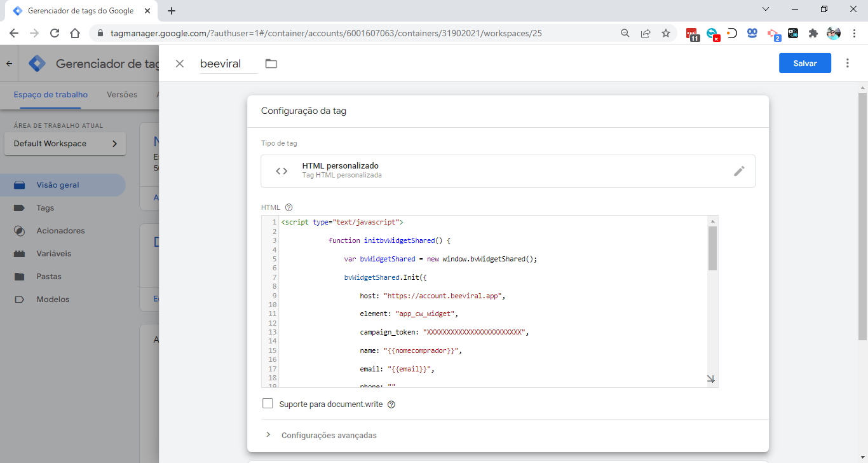Open Modelos in the sidebar
Image resolution: width=868 pixels, height=463 pixels.
63,300
